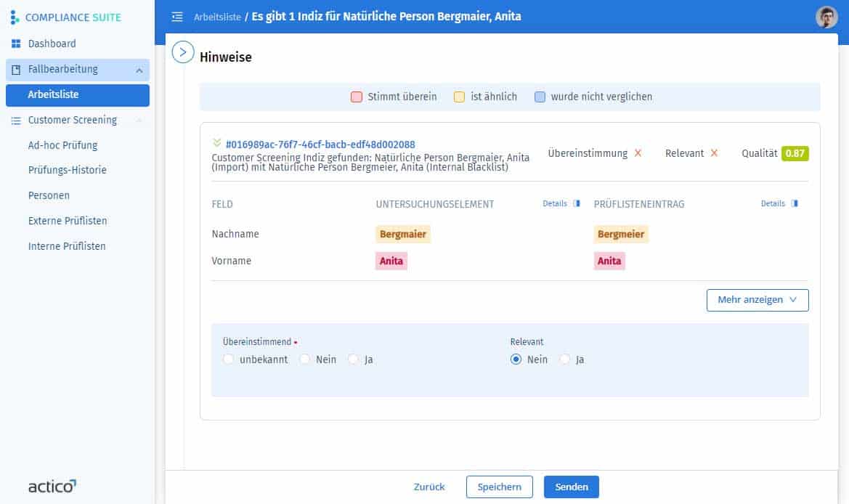This screenshot has width=849, height=504.
Task: Select 'unbekannt' for Übereinstimmend
Action: (x=229, y=359)
